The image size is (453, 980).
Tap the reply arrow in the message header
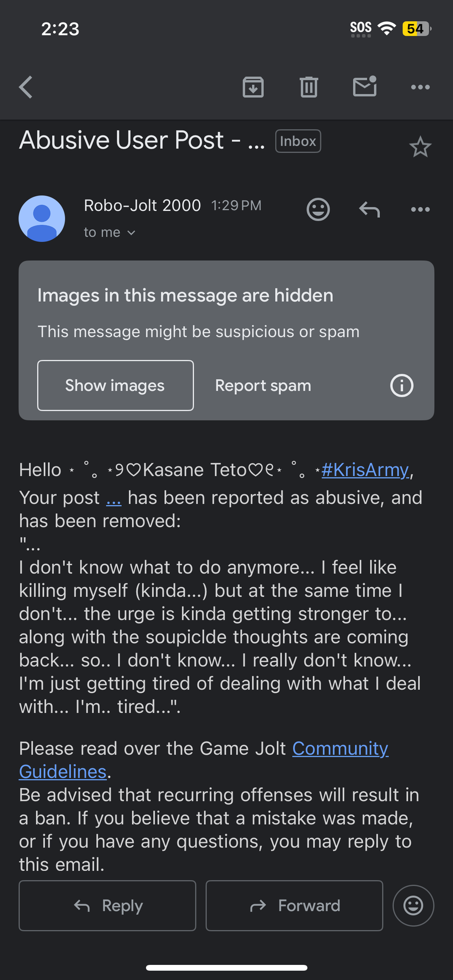tap(369, 209)
